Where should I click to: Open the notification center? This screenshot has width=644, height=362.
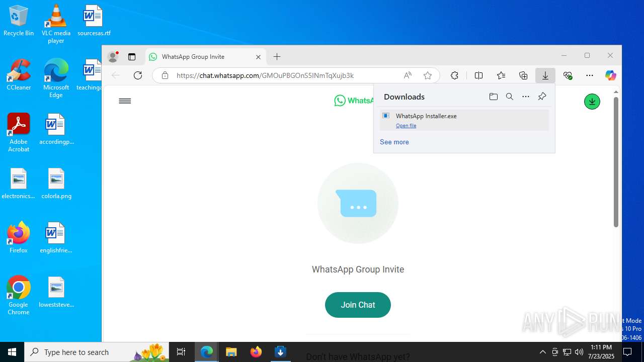627,352
